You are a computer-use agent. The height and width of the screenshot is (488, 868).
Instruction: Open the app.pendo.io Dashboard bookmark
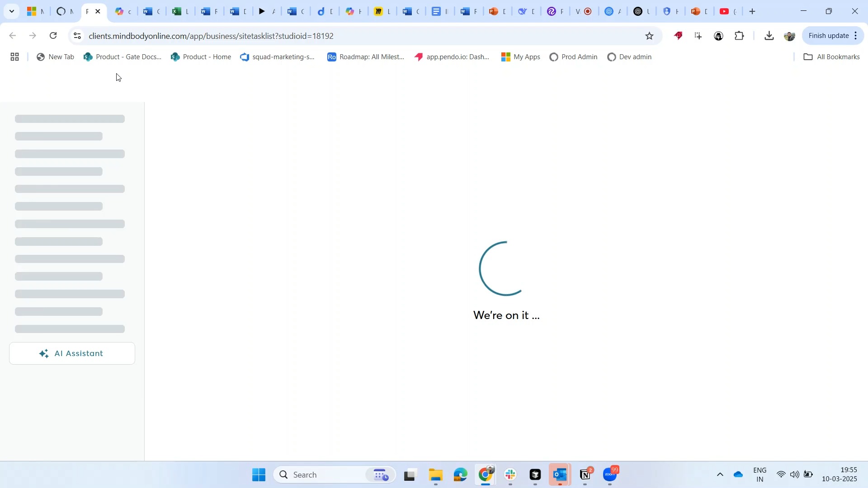tap(452, 57)
